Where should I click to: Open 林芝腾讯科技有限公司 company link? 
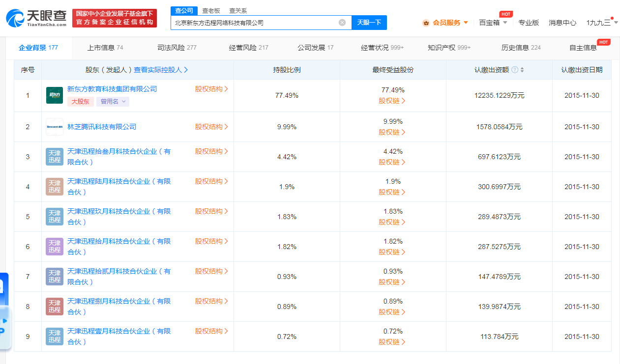[x=102, y=127]
